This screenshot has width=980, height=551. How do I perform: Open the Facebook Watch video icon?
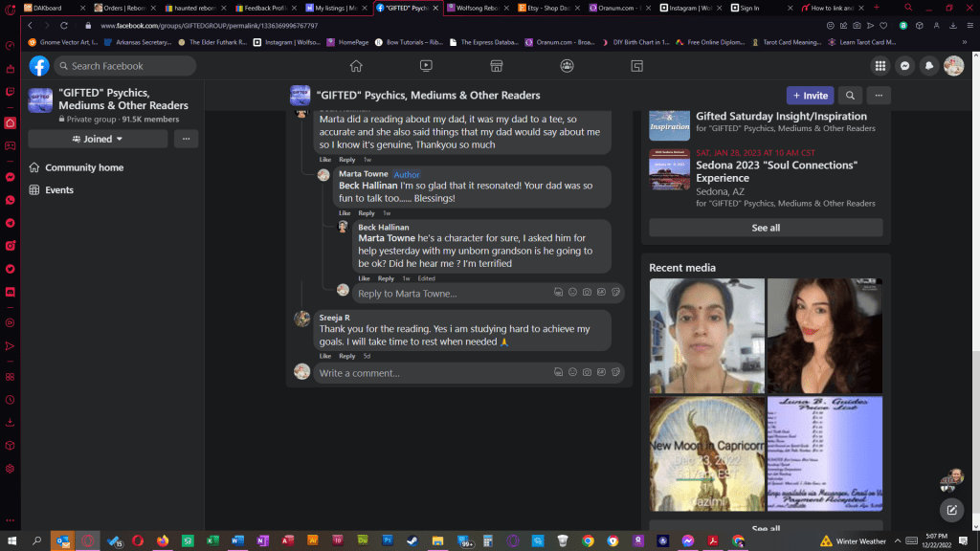pyautogui.click(x=426, y=66)
